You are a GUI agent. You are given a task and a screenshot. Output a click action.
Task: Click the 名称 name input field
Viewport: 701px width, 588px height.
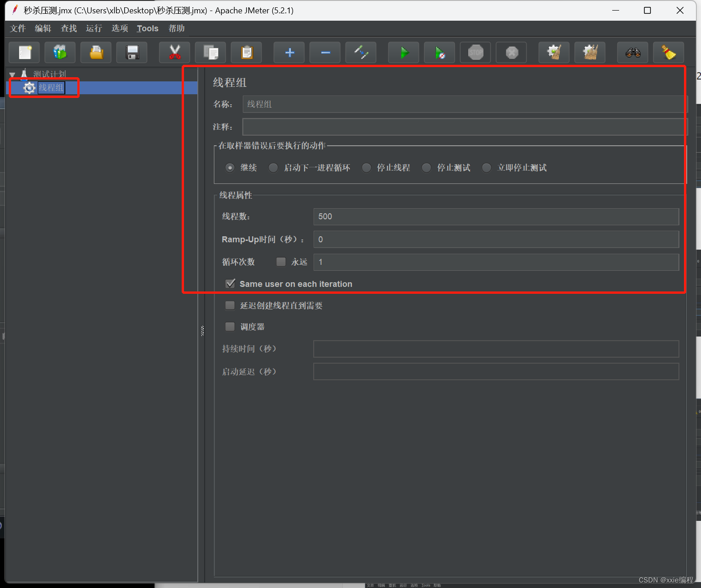click(465, 104)
